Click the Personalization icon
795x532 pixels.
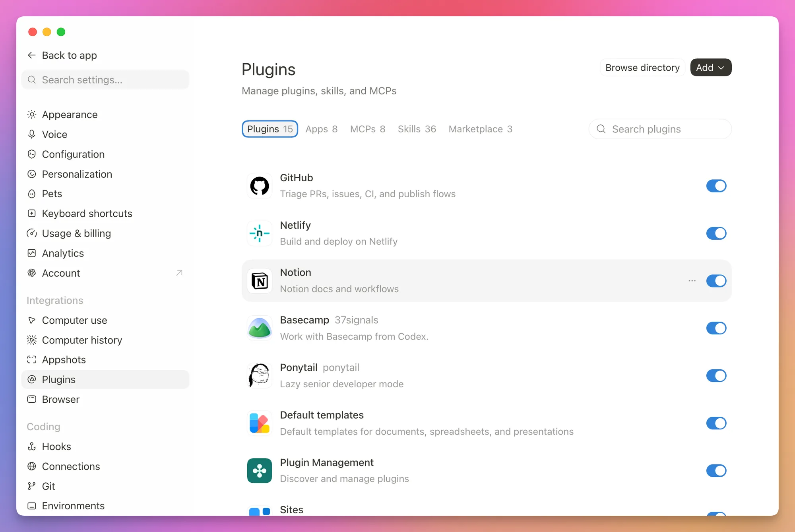point(32,174)
